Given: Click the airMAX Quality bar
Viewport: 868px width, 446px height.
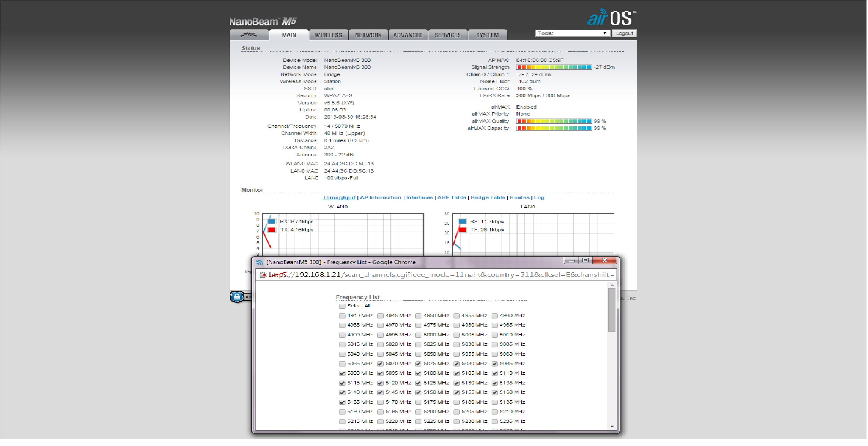Looking at the screenshot, I should pos(554,121).
